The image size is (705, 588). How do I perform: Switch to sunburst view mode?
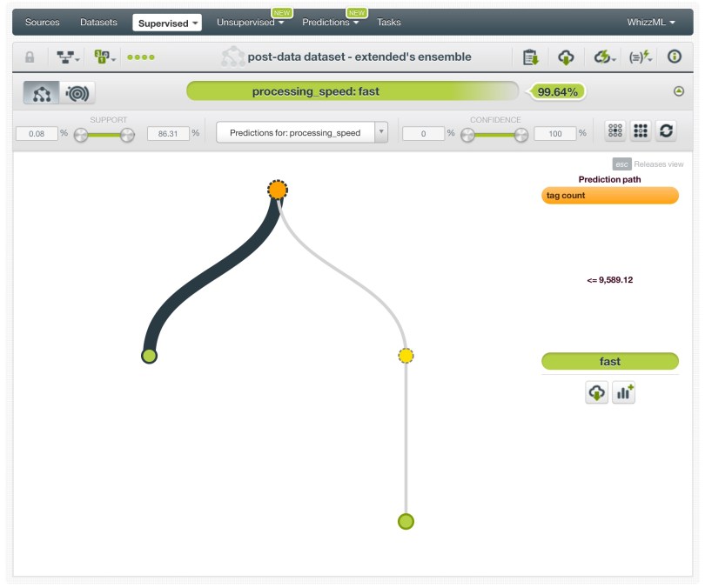(x=77, y=92)
